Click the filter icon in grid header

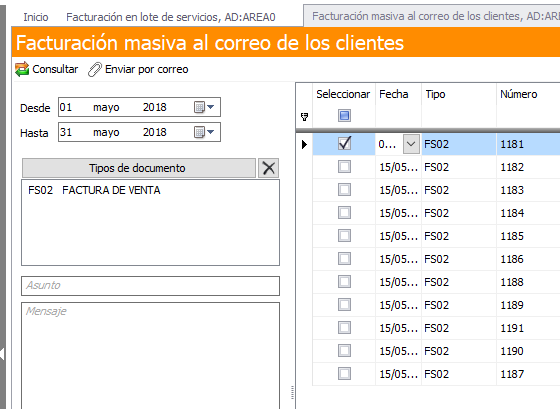[x=304, y=116]
